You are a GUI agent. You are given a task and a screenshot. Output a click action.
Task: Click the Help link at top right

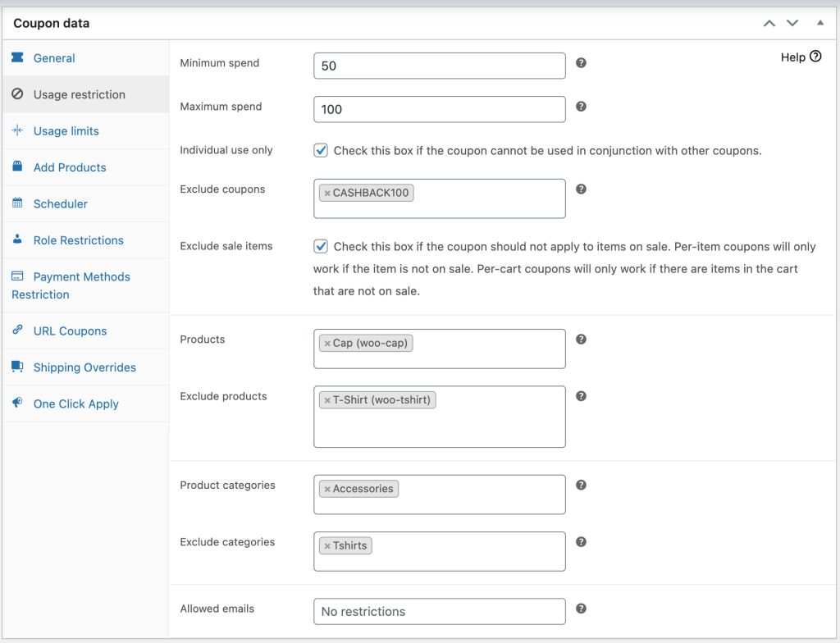pyautogui.click(x=801, y=57)
